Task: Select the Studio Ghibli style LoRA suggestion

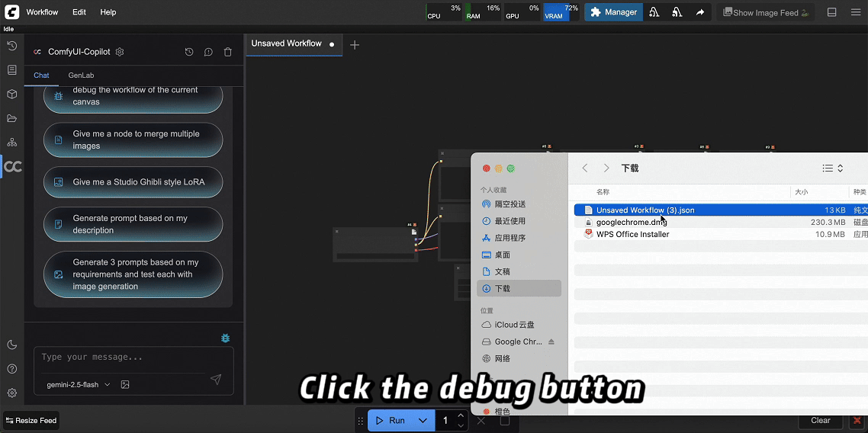Action: (x=133, y=182)
